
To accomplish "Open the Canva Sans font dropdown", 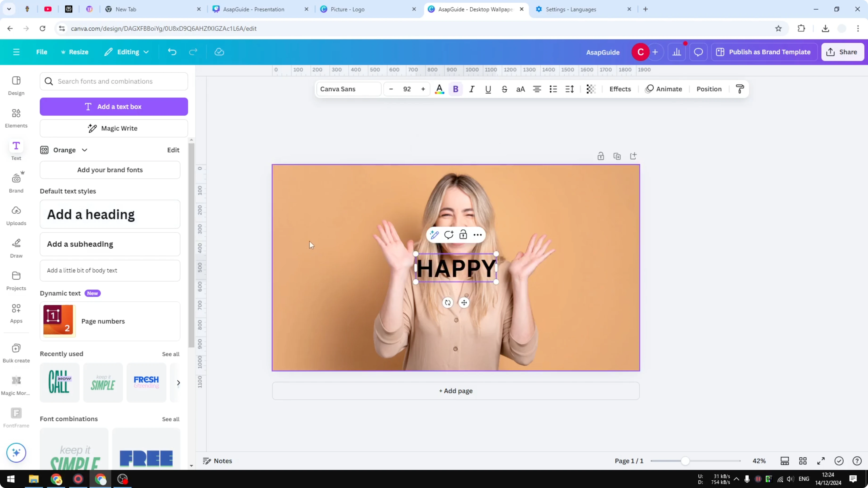I will pyautogui.click(x=348, y=89).
